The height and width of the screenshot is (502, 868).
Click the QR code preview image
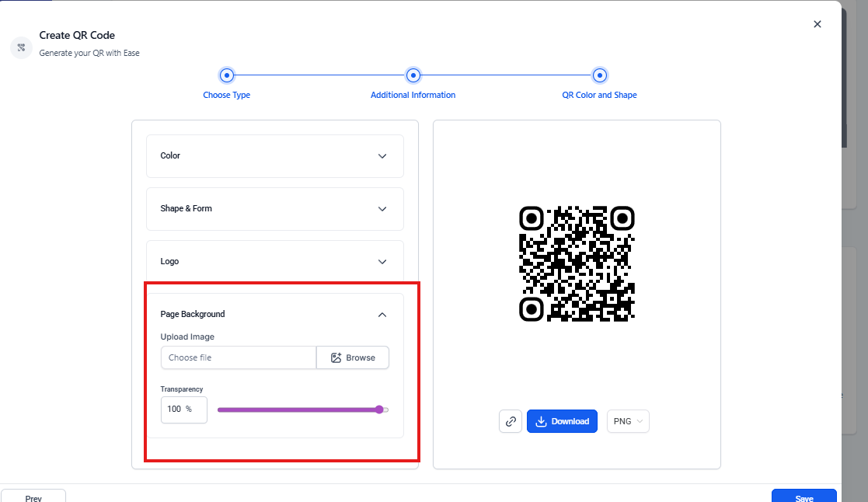point(577,263)
